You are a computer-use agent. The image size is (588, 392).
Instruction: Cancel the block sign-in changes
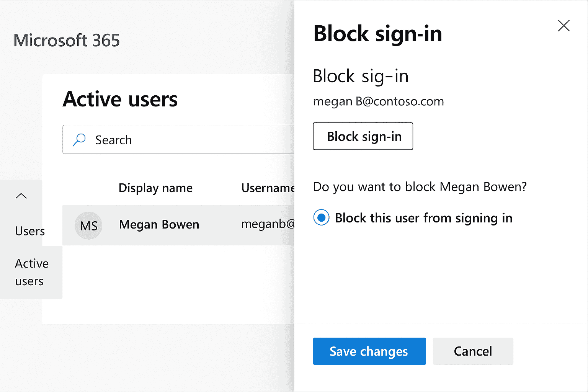pyautogui.click(x=473, y=351)
